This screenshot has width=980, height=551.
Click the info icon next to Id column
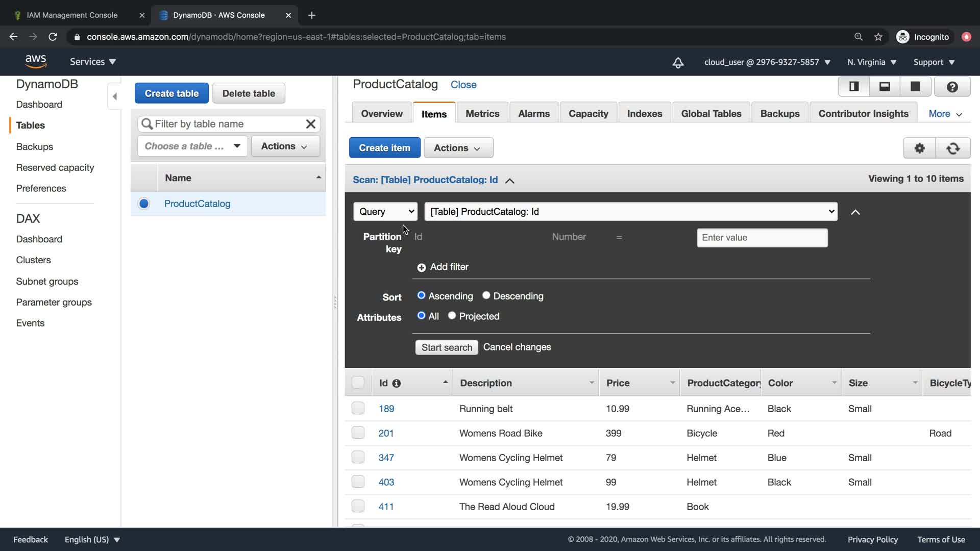[x=397, y=383]
